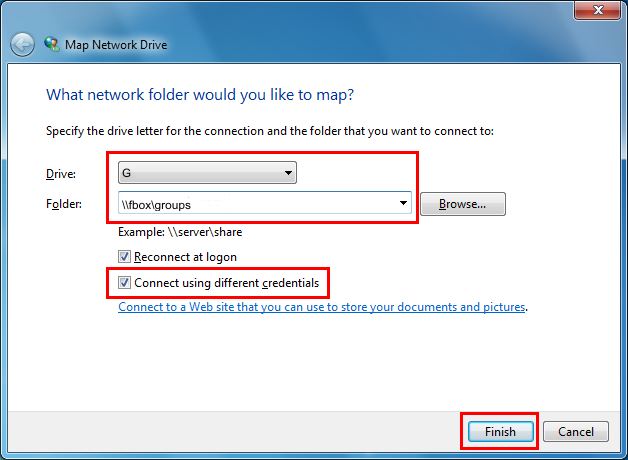Image resolution: width=628 pixels, height=460 pixels.
Task: Click the Map Network Drive title text
Action: pyautogui.click(x=116, y=45)
